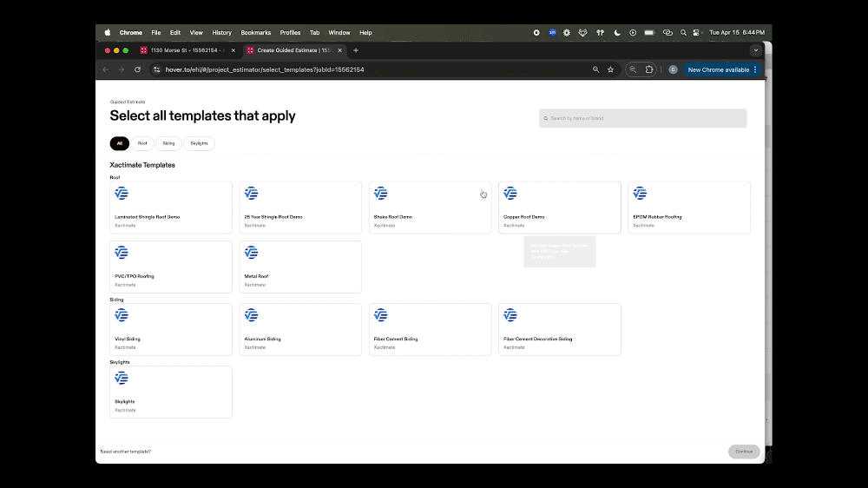
Task: Open the Bookmarks menu
Action: coord(256,33)
